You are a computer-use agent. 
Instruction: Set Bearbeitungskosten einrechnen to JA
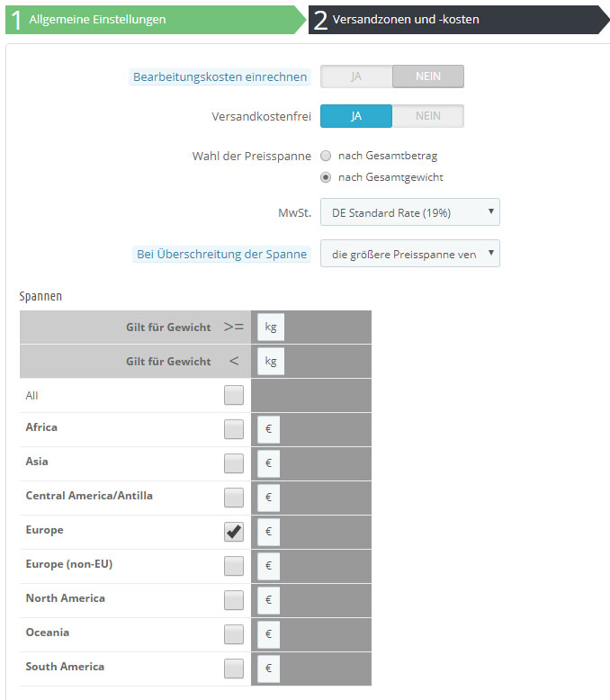(356, 76)
